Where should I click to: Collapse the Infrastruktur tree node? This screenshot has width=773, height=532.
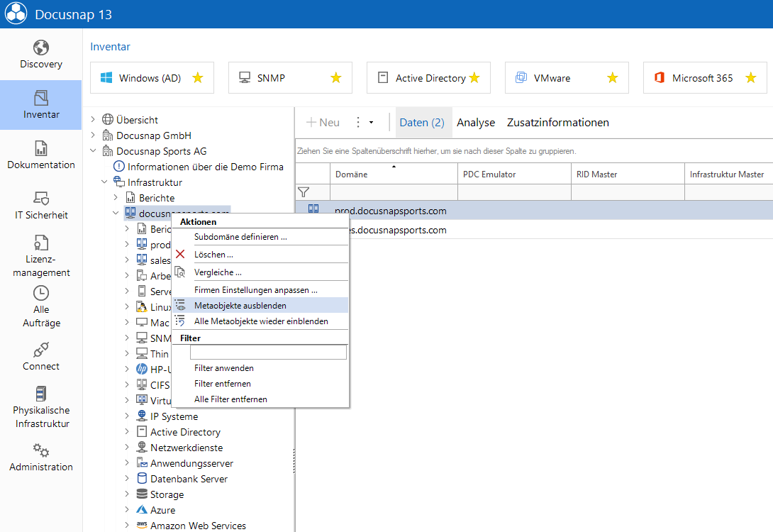pyautogui.click(x=104, y=182)
